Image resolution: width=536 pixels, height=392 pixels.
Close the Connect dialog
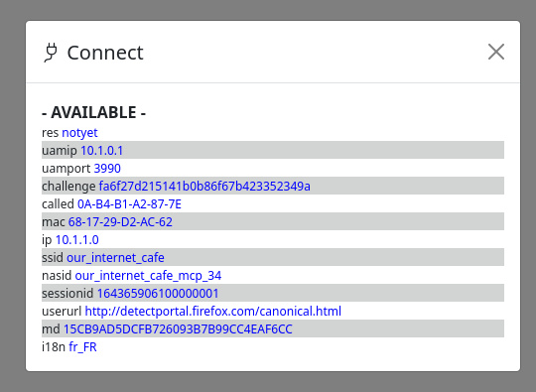coord(496,52)
